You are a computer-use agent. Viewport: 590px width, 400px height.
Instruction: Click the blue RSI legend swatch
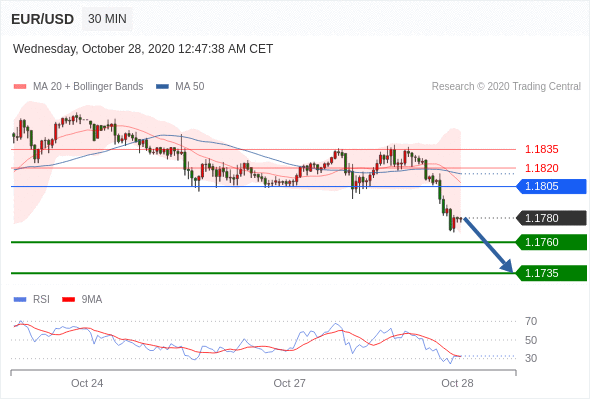[20, 300]
